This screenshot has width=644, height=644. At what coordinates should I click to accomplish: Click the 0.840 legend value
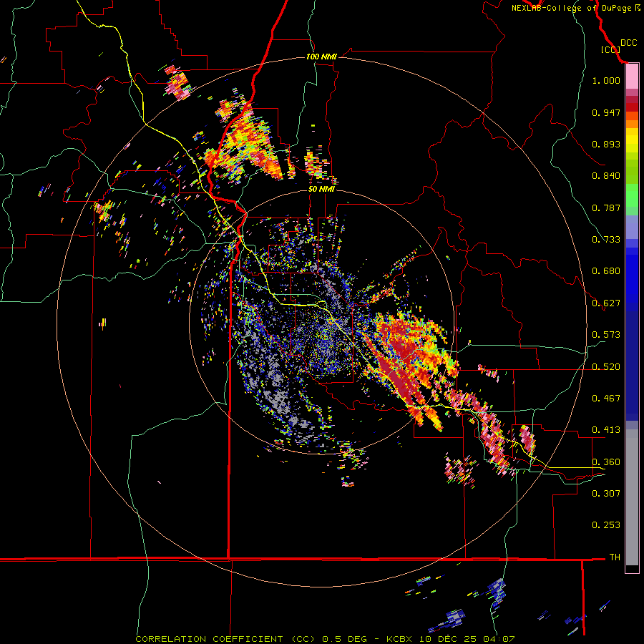(606, 176)
